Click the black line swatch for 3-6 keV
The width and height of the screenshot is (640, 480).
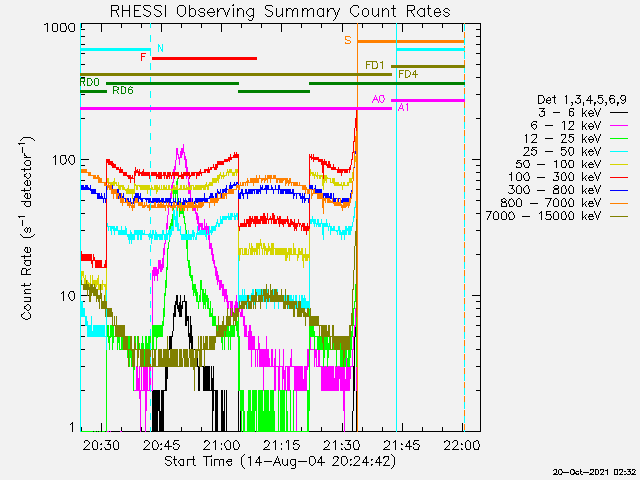(618, 113)
